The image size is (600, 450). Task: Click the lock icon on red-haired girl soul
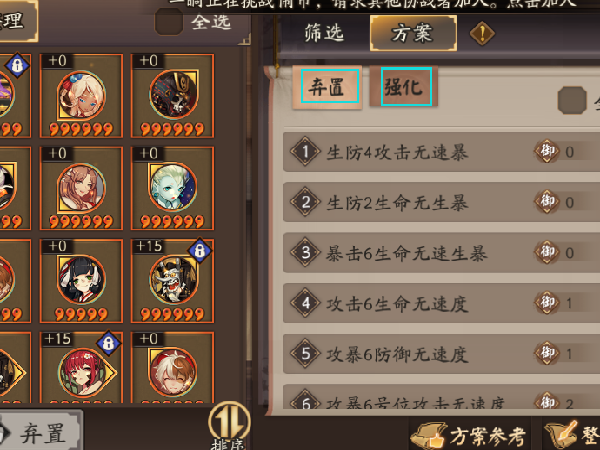click(x=109, y=343)
